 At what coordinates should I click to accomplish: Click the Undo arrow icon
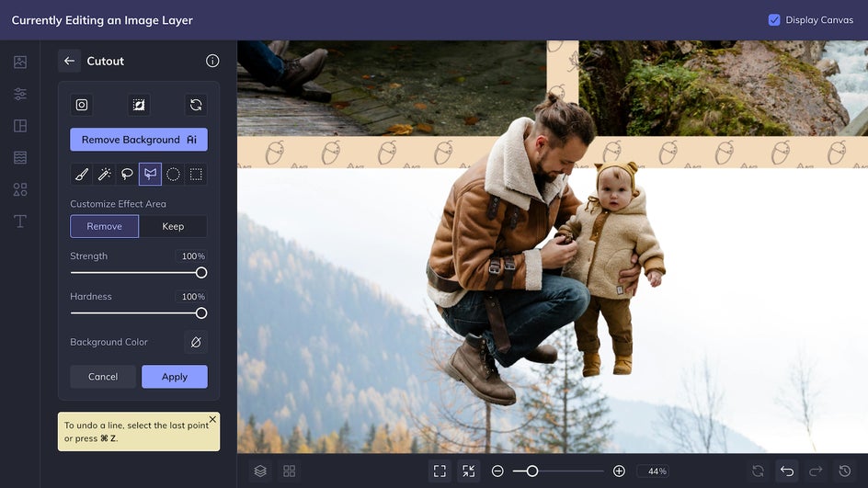(787, 471)
